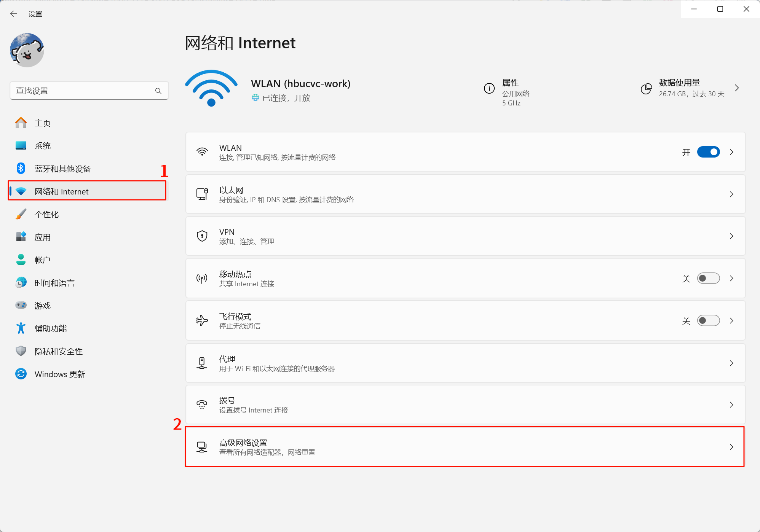This screenshot has width=760, height=532.
Task: Expand the Ethernet row chevron
Action: pyautogui.click(x=731, y=194)
